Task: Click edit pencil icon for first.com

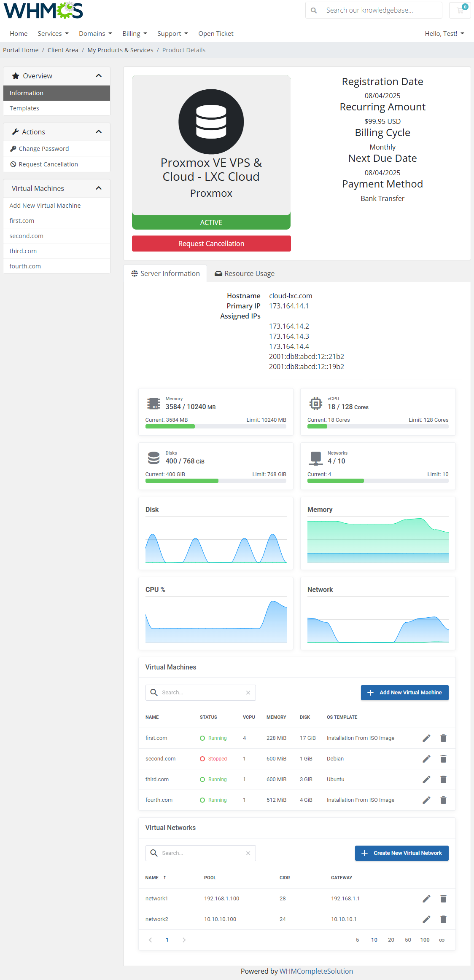Action: tap(426, 738)
